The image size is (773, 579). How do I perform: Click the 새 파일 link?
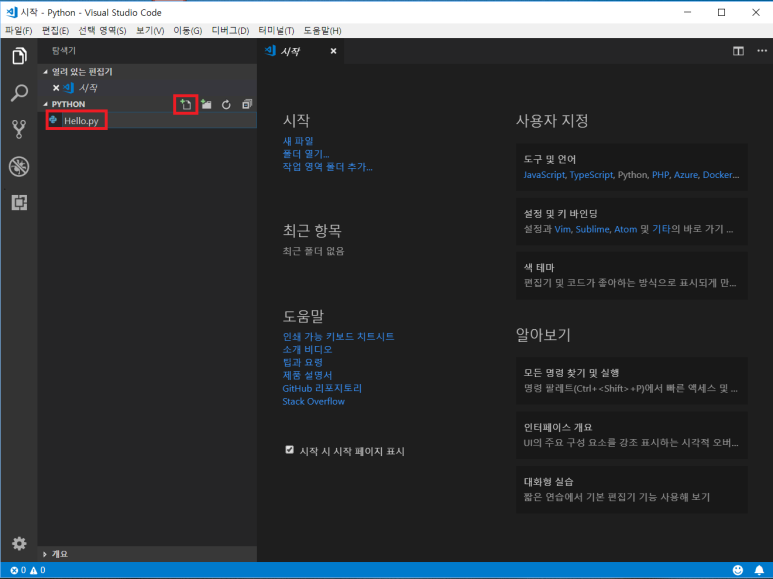pos(298,141)
